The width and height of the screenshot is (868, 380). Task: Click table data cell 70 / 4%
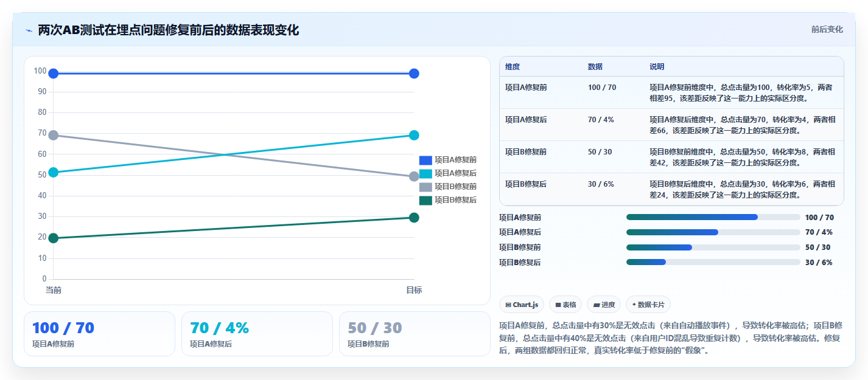click(x=601, y=120)
